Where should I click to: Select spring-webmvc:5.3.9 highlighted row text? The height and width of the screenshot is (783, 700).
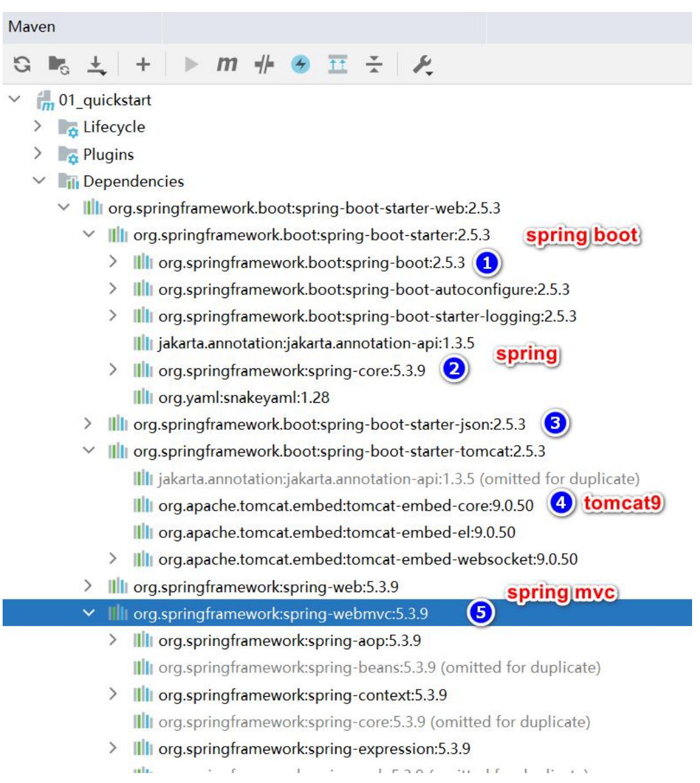(281, 613)
